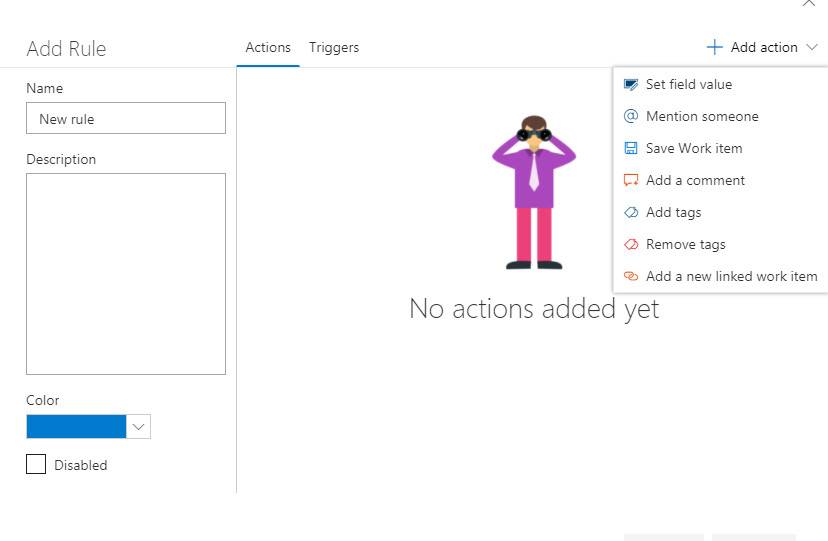This screenshot has height=541, width=828.
Task: Click the Mention someone @ icon
Action: [631, 116]
